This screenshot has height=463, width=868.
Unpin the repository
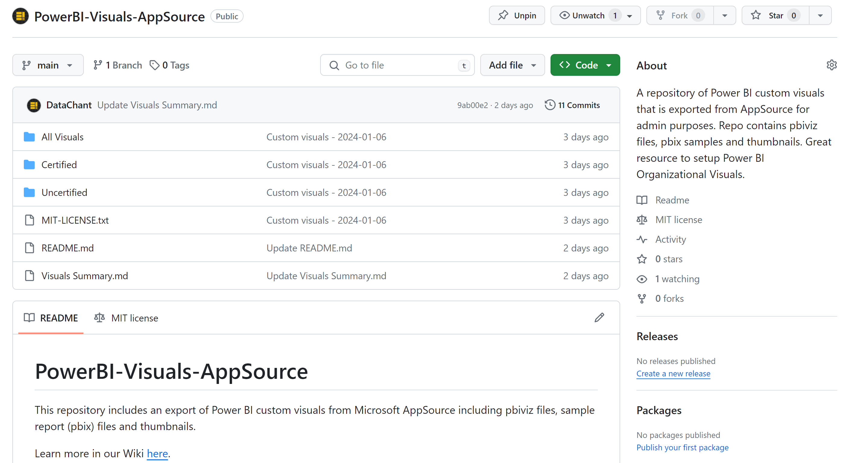(516, 15)
